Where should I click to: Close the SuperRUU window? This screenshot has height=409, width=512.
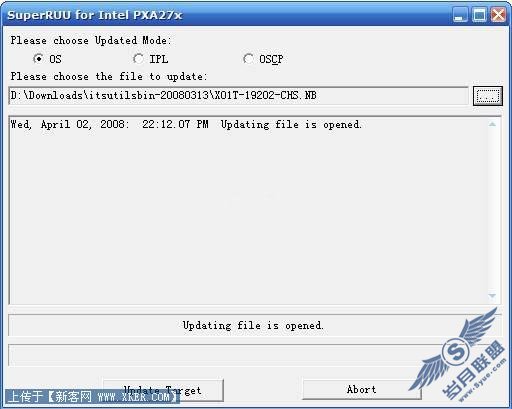pos(498,15)
